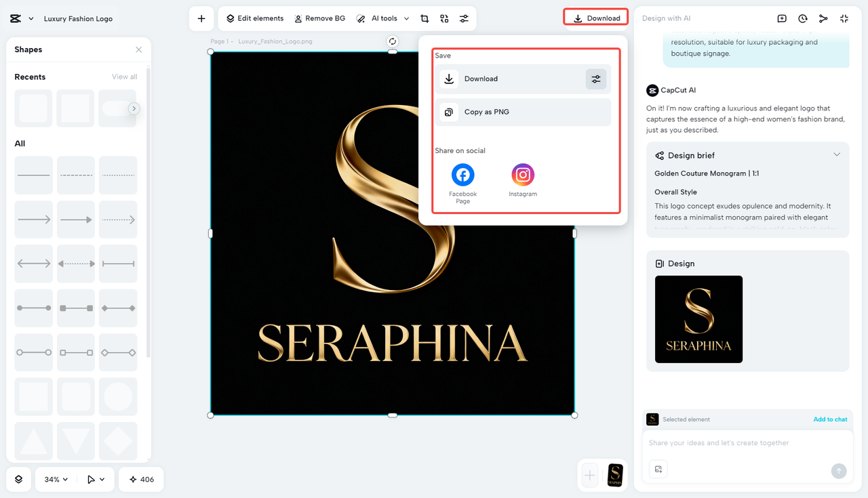Add the selected element to chat

coord(830,419)
